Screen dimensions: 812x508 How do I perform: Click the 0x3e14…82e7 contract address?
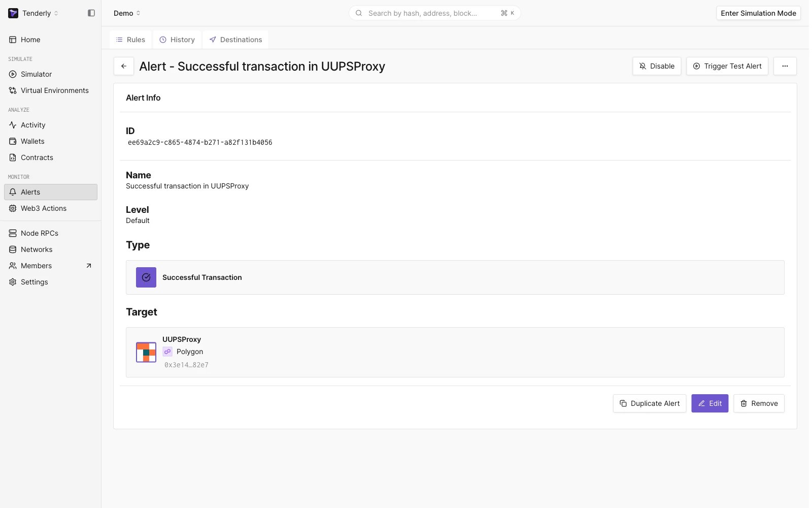(x=186, y=365)
